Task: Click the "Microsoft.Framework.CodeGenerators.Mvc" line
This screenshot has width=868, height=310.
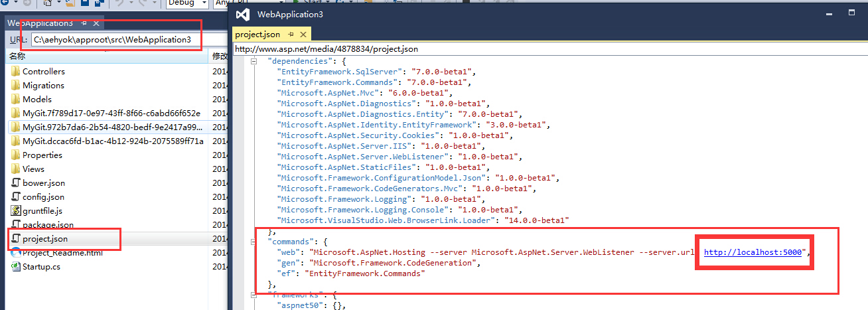Action: (407, 189)
